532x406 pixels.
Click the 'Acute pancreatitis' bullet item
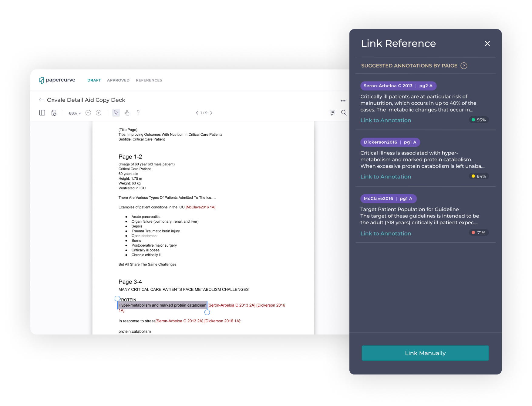point(146,217)
